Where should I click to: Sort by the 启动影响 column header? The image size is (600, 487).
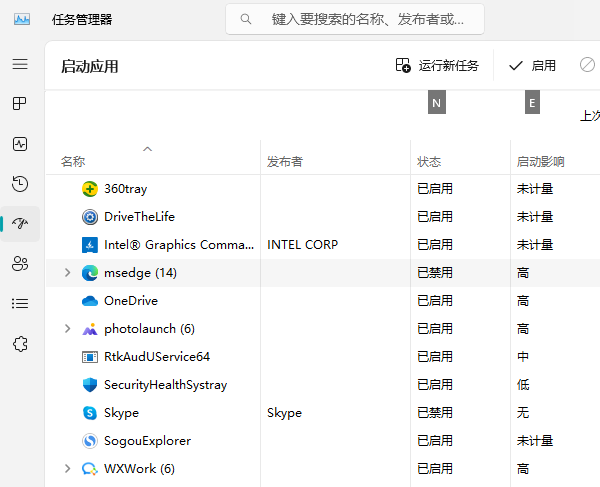coord(540,162)
